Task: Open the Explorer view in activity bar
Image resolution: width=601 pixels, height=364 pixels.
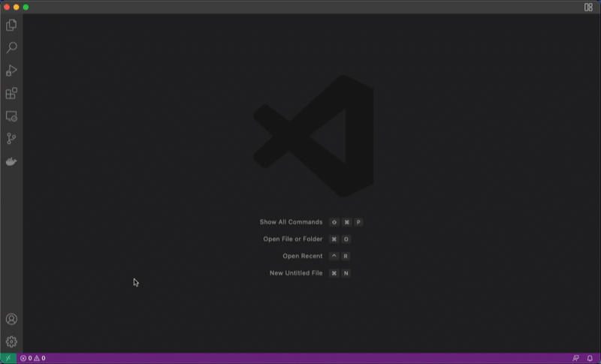Action: click(x=11, y=25)
